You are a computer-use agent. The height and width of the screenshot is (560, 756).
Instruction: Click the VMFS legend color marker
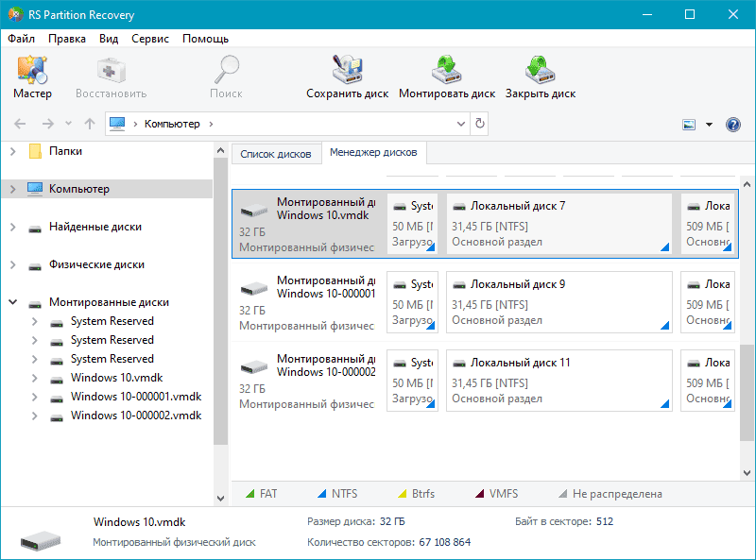pyautogui.click(x=479, y=494)
